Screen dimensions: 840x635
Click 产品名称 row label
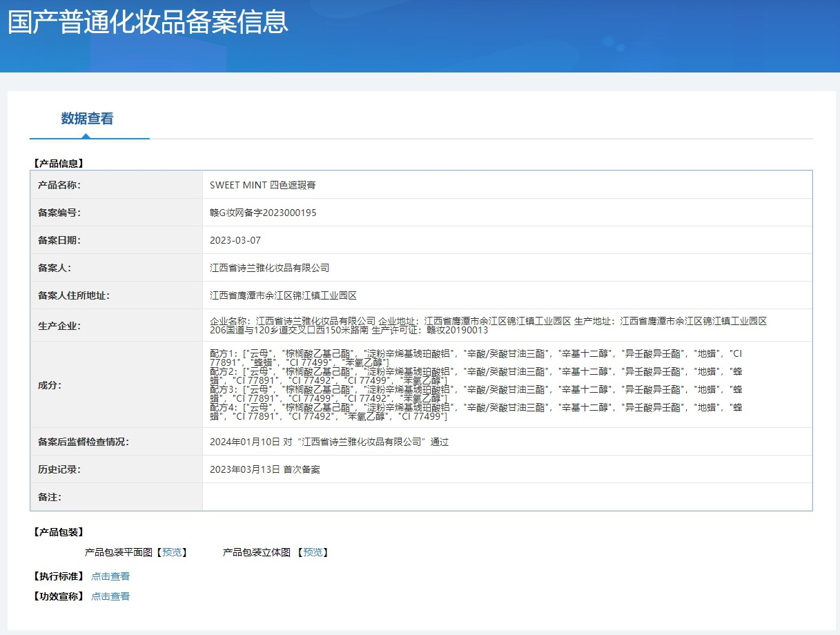(x=59, y=185)
